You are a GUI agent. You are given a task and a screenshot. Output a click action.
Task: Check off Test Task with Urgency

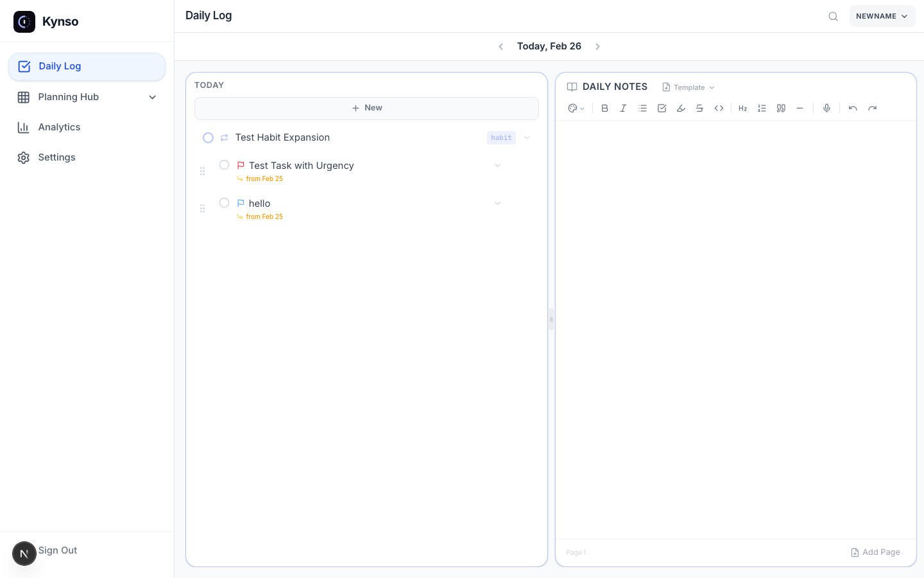click(224, 164)
